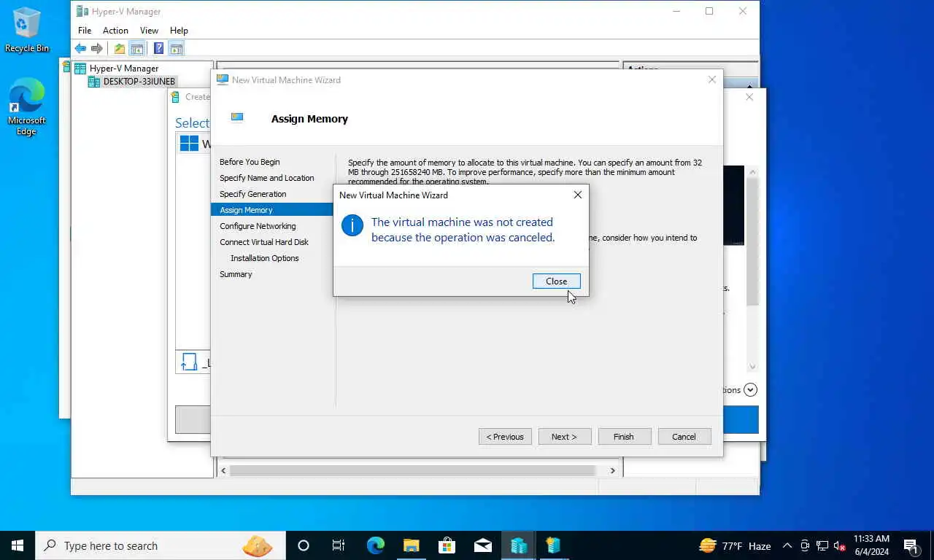Click Up one level folder toolbar icon
This screenshot has height=560, width=934.
[x=119, y=49]
